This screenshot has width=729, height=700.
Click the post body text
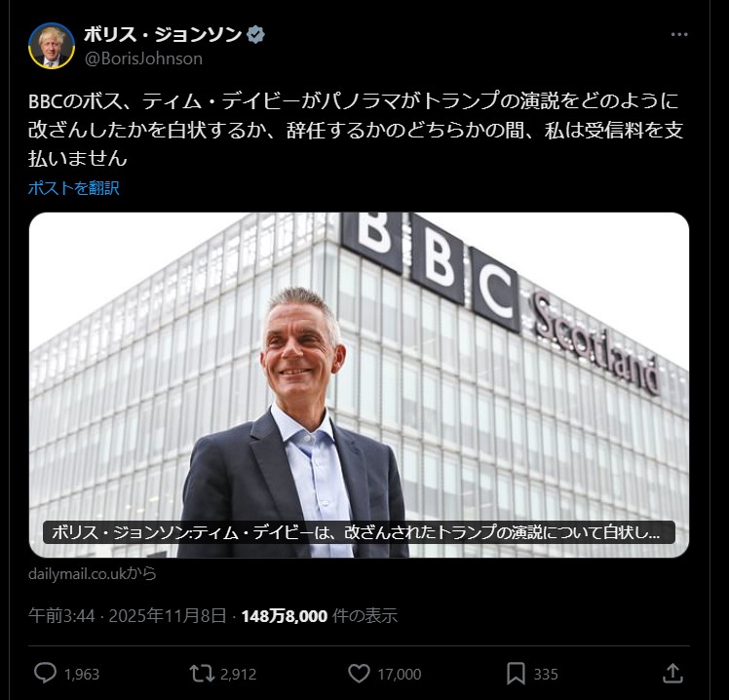coord(356,130)
